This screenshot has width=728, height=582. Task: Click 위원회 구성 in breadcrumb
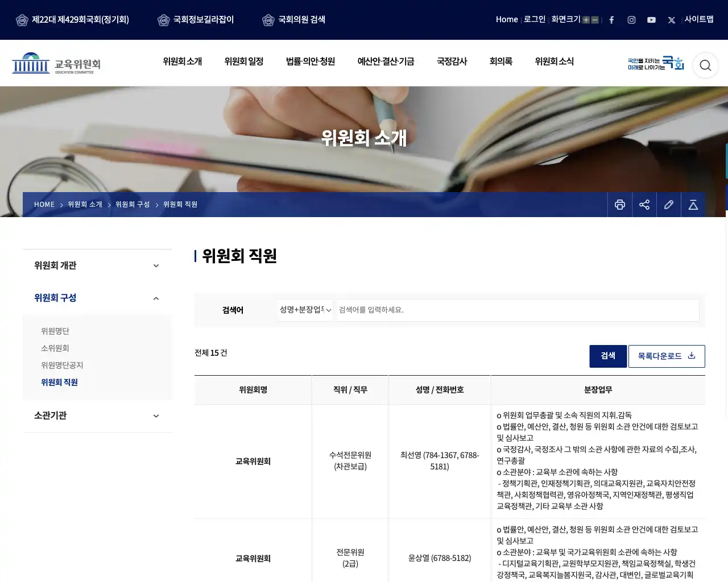point(133,205)
